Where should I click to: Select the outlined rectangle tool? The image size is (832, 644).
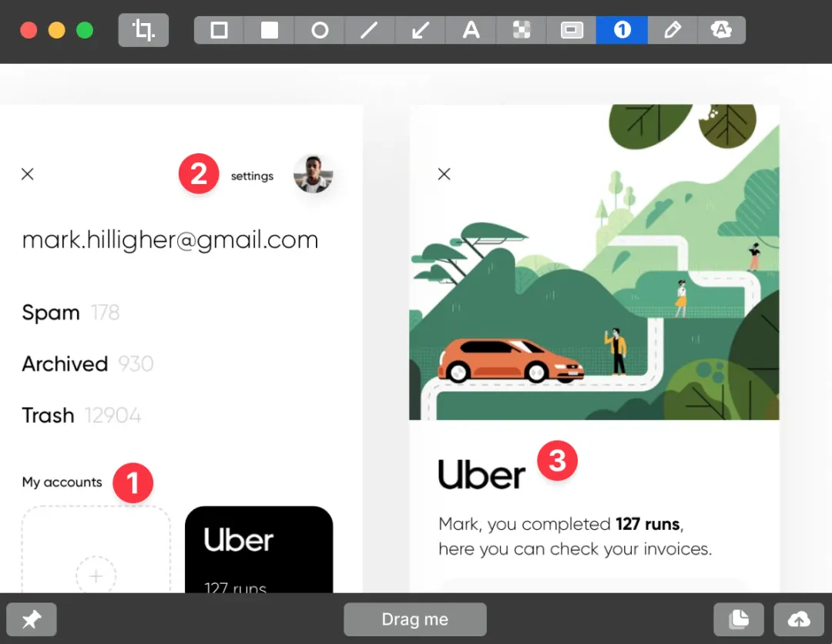click(219, 30)
